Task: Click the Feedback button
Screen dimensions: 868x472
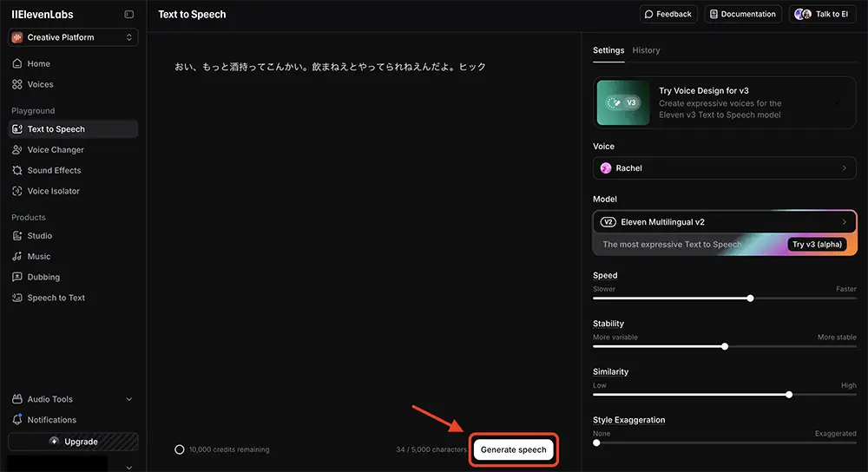Action: tap(668, 15)
